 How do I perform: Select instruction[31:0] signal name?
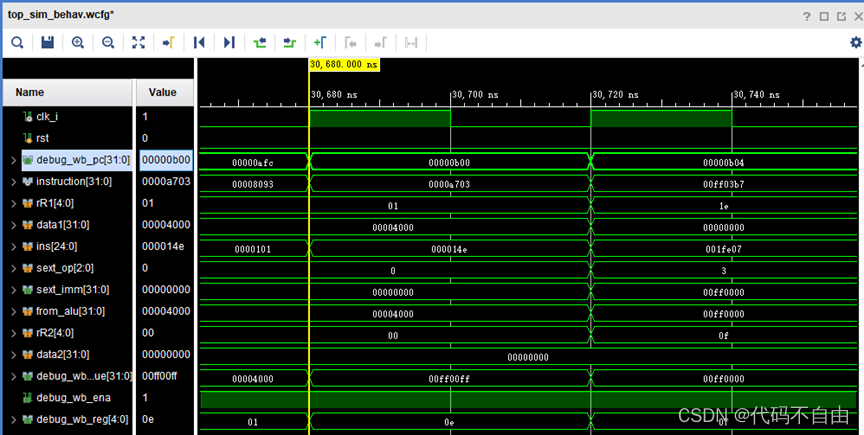[x=74, y=182]
